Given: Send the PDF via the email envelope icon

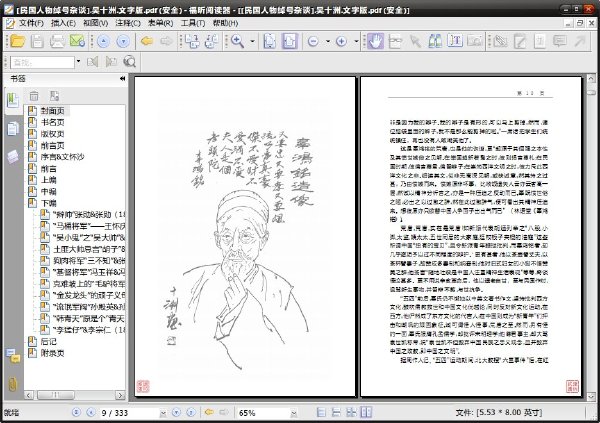Looking at the screenshot, I should (77, 41).
